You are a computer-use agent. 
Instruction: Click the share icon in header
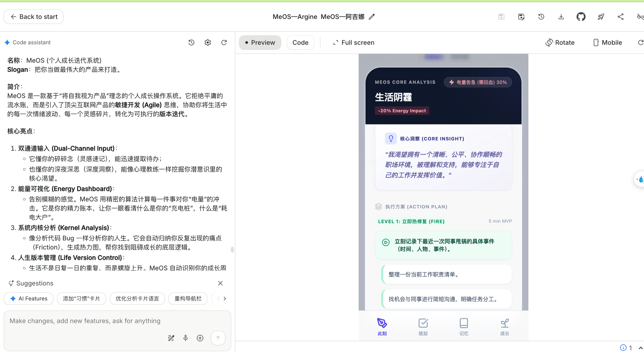(x=621, y=17)
